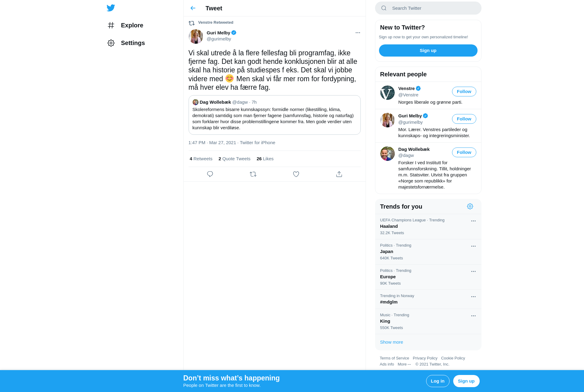Retweet using the retweet icon under tweet
Screen dimensions: 584x392
(x=253, y=174)
